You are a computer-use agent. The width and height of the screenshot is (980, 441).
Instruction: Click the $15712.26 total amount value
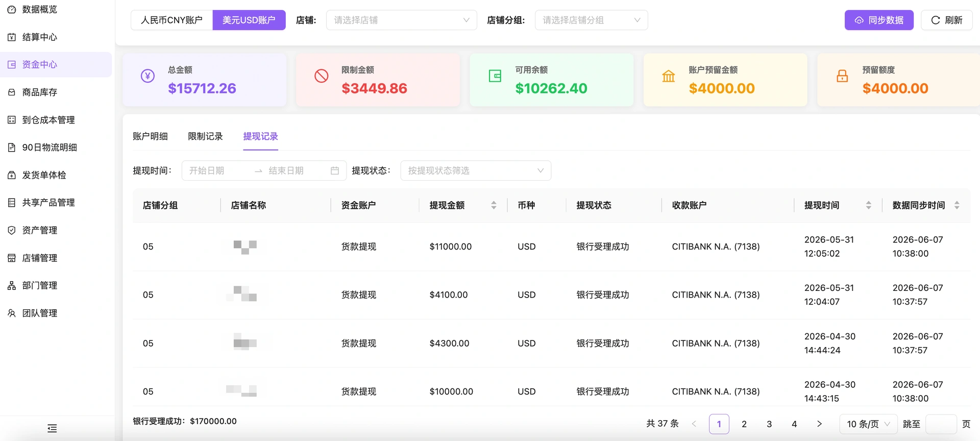tap(202, 88)
